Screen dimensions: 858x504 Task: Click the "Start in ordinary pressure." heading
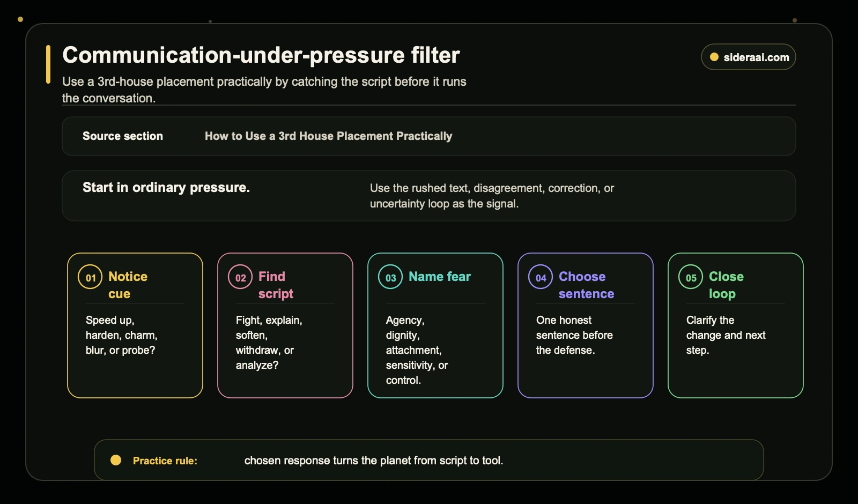click(166, 188)
